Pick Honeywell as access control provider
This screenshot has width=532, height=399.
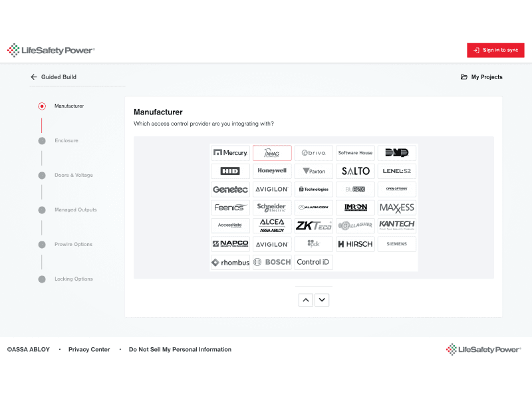(x=272, y=171)
